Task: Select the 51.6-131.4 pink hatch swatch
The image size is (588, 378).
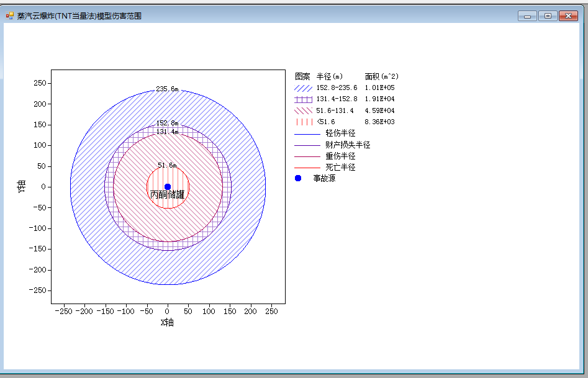Action: click(304, 110)
